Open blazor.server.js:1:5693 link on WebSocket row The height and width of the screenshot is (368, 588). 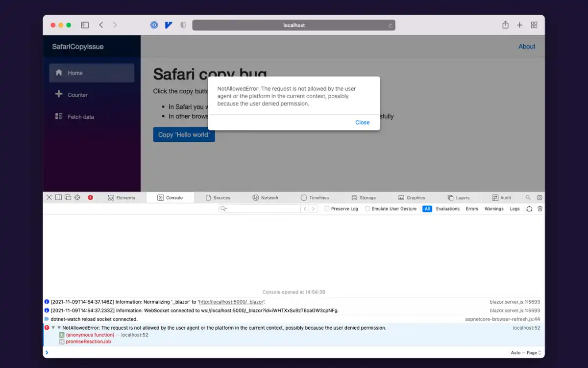(514, 311)
